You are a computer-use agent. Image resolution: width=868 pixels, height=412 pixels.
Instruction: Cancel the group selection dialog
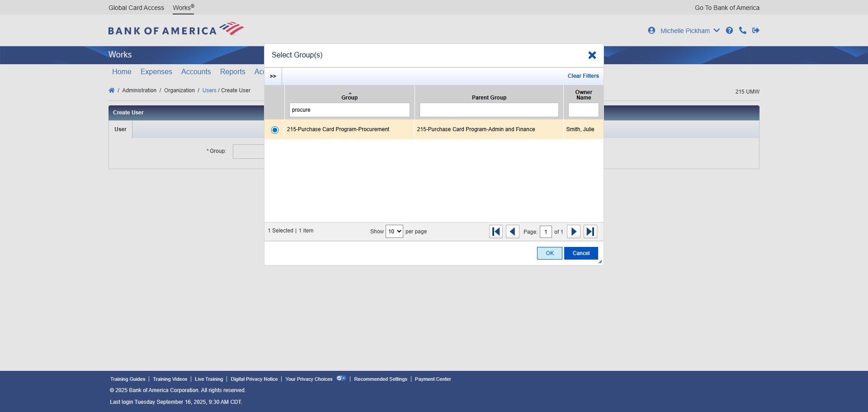point(581,253)
